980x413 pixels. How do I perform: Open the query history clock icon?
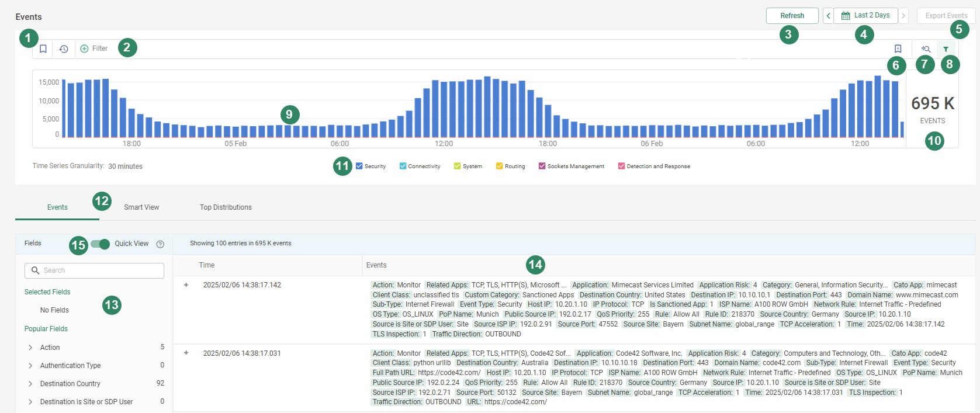[x=64, y=49]
